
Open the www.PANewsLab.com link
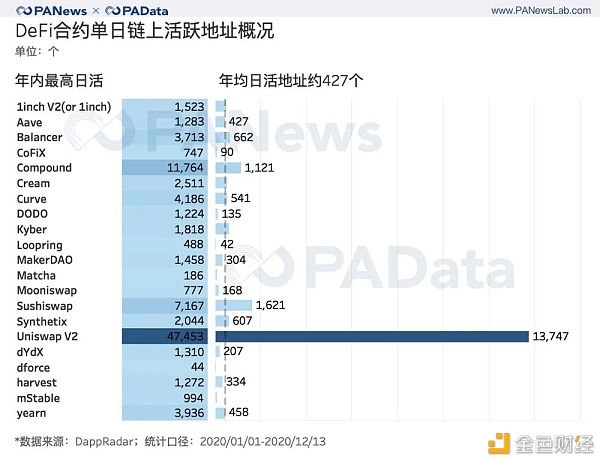pos(541,10)
